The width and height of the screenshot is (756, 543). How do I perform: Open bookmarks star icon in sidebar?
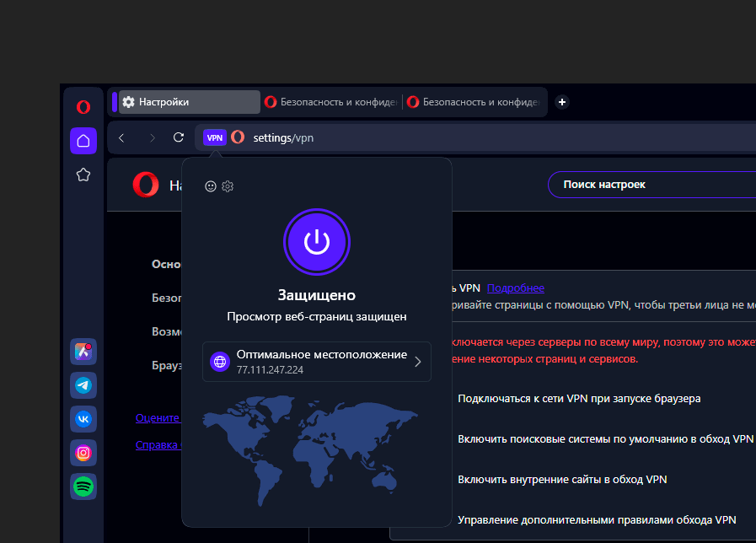pyautogui.click(x=83, y=175)
